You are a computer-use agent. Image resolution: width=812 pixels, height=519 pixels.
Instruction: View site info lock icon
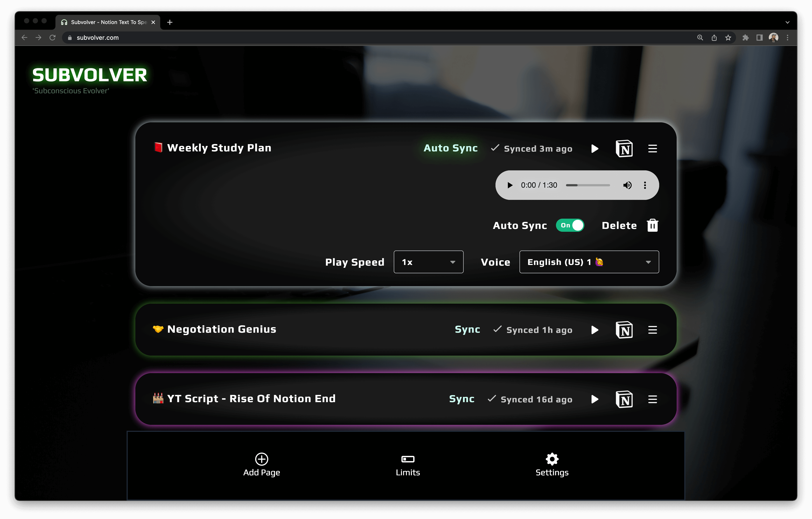pyautogui.click(x=70, y=38)
